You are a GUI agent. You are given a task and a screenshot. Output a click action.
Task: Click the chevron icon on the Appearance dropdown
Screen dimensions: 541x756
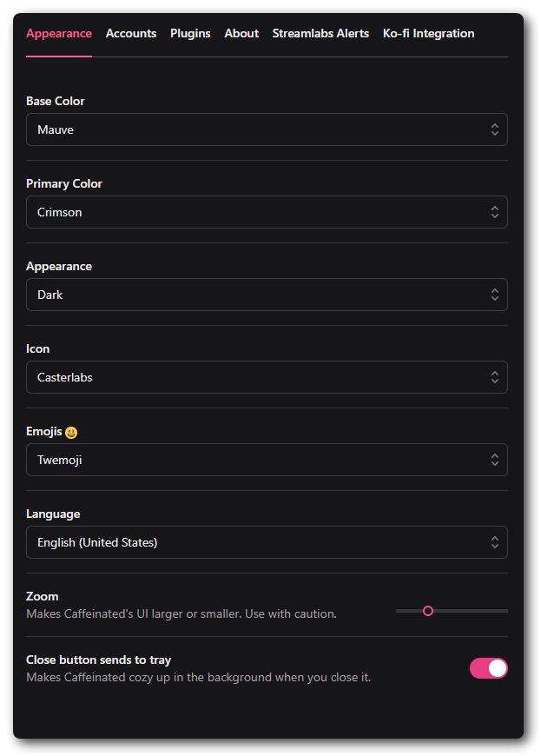pyautogui.click(x=495, y=294)
